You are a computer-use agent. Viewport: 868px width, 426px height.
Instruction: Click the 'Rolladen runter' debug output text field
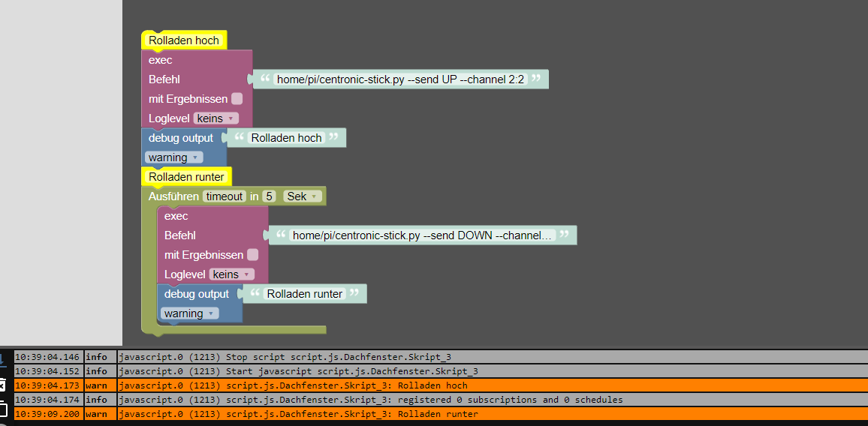(x=304, y=294)
